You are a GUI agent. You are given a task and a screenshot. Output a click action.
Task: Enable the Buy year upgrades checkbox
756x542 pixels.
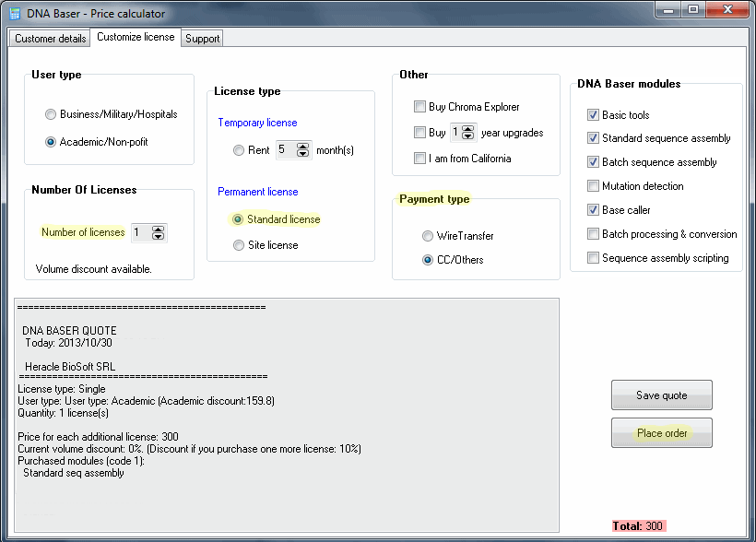pyautogui.click(x=419, y=132)
